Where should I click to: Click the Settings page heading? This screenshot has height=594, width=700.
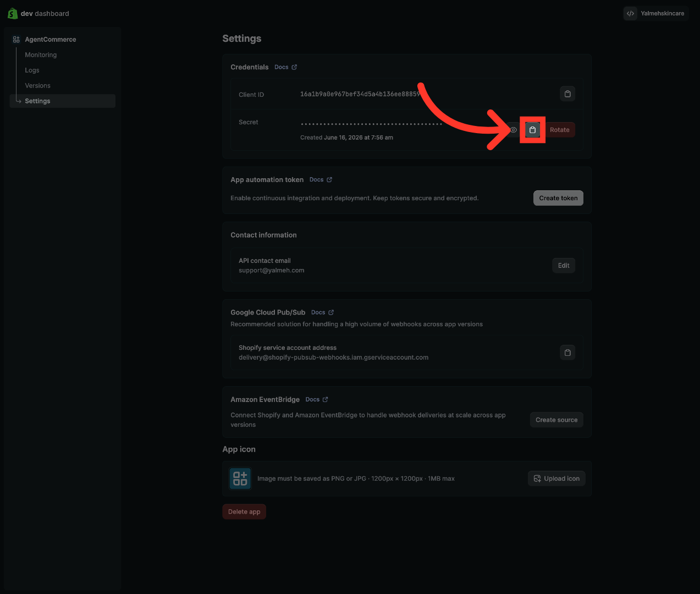coord(242,38)
